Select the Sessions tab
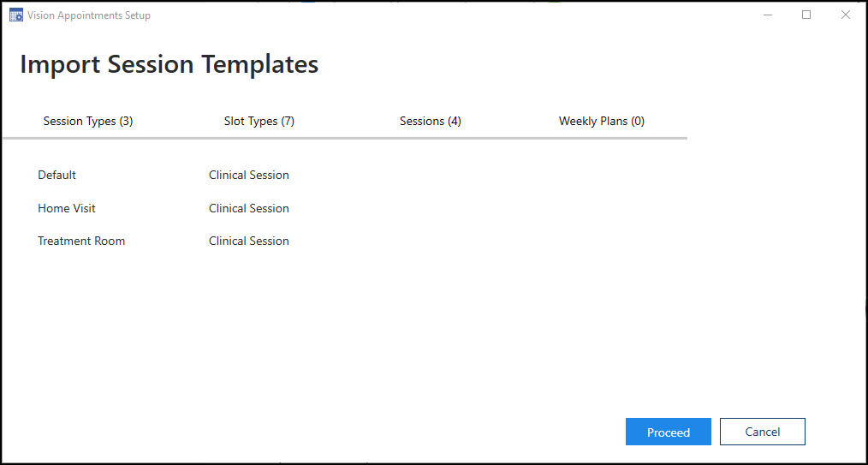Screen dimensions: 868x465 pos(431,122)
